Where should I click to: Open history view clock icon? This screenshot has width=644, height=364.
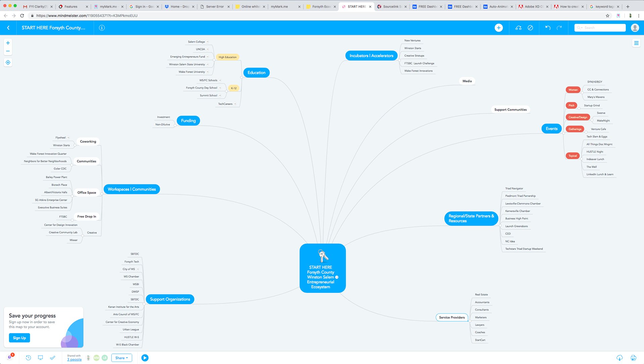point(29,358)
